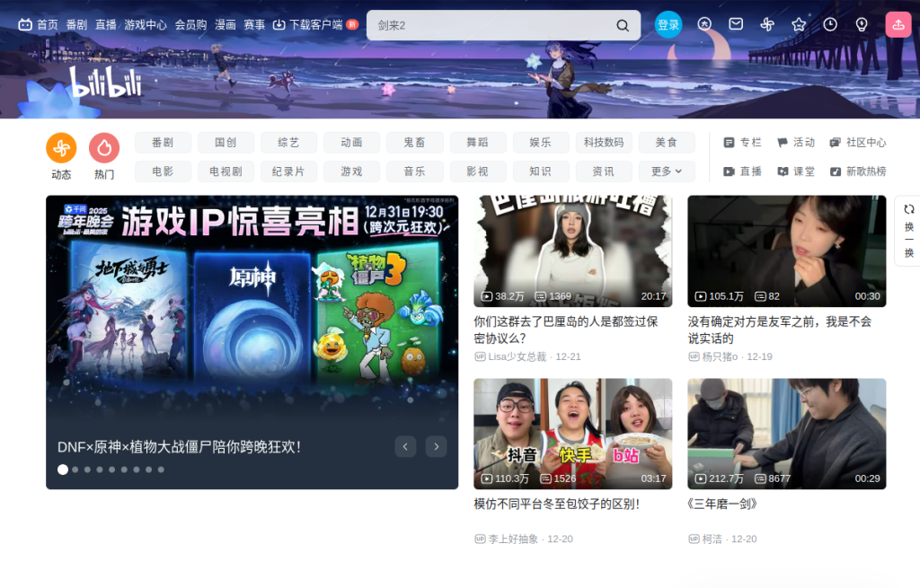920x588 pixels.
Task: Show next carousel slide arrow
Action: (x=436, y=447)
